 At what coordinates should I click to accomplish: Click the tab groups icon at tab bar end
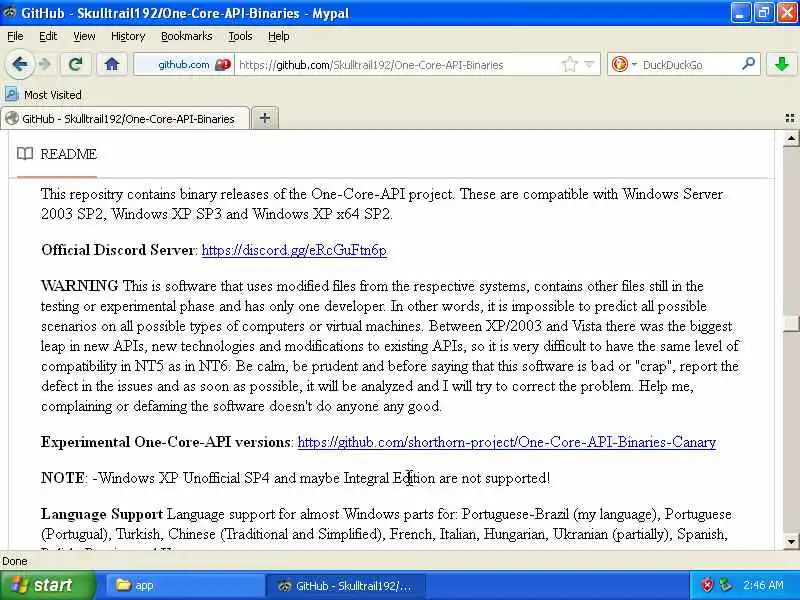[790, 118]
